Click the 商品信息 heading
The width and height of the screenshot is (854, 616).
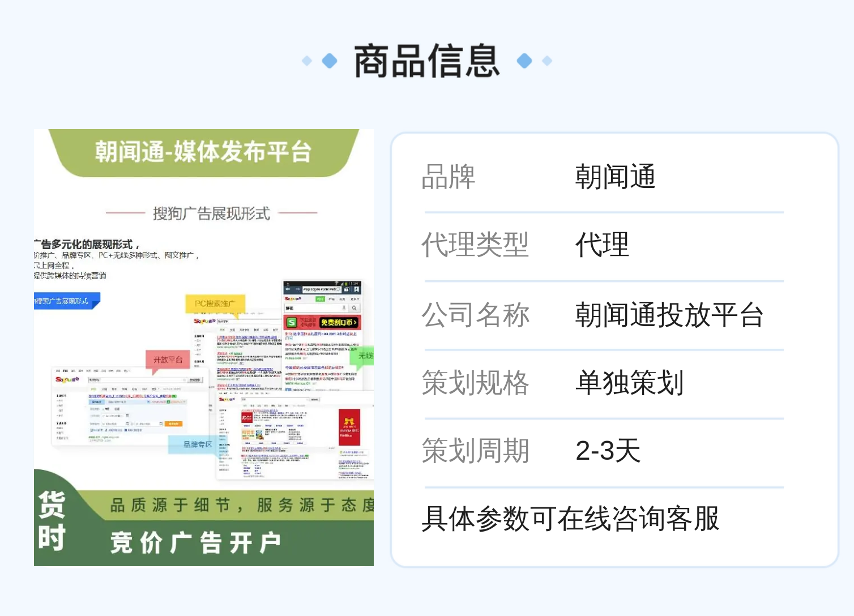point(427,61)
